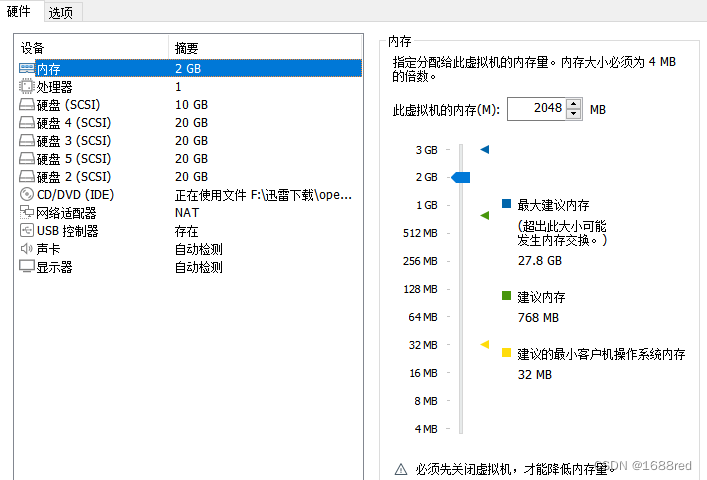The image size is (707, 480).
Task: Select the 处理器 device row
Action: [190, 87]
